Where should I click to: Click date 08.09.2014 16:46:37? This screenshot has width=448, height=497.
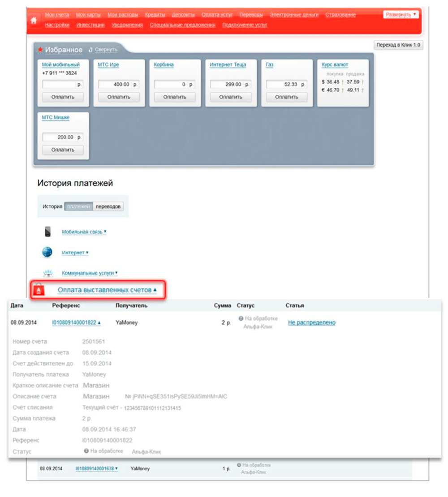click(x=109, y=429)
